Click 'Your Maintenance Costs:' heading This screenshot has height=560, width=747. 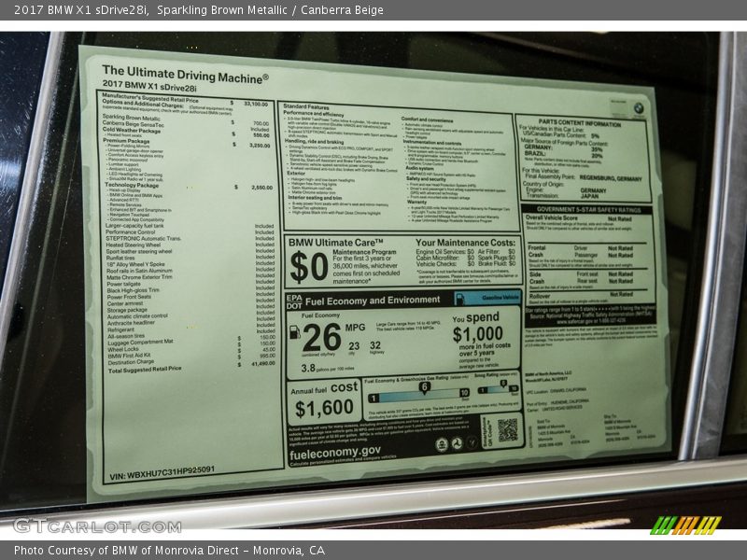click(x=465, y=243)
